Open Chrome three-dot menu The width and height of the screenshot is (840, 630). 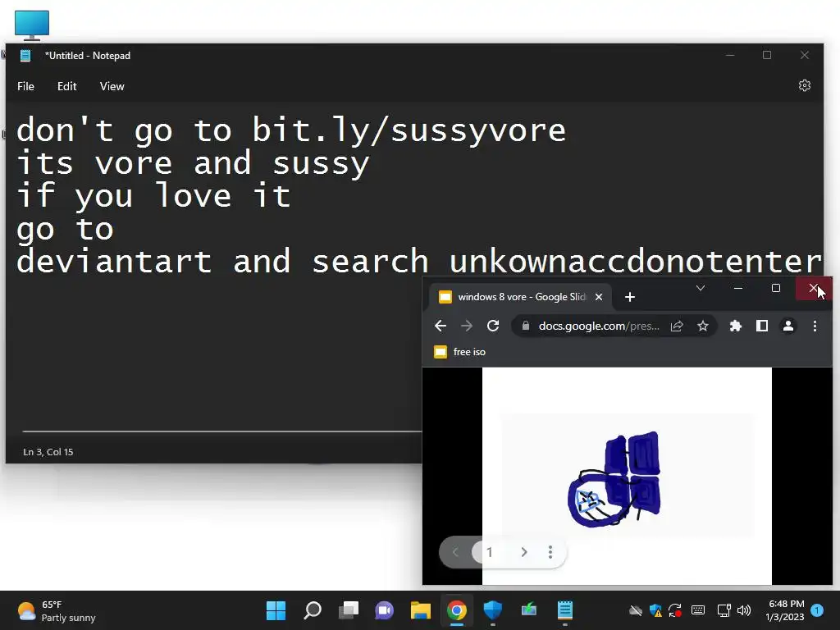point(815,326)
